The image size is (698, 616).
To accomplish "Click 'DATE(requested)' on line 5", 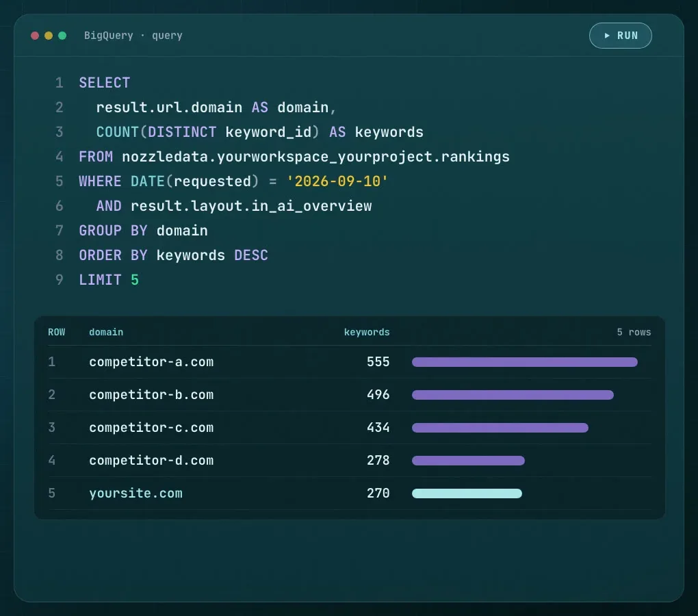I will (x=194, y=181).
